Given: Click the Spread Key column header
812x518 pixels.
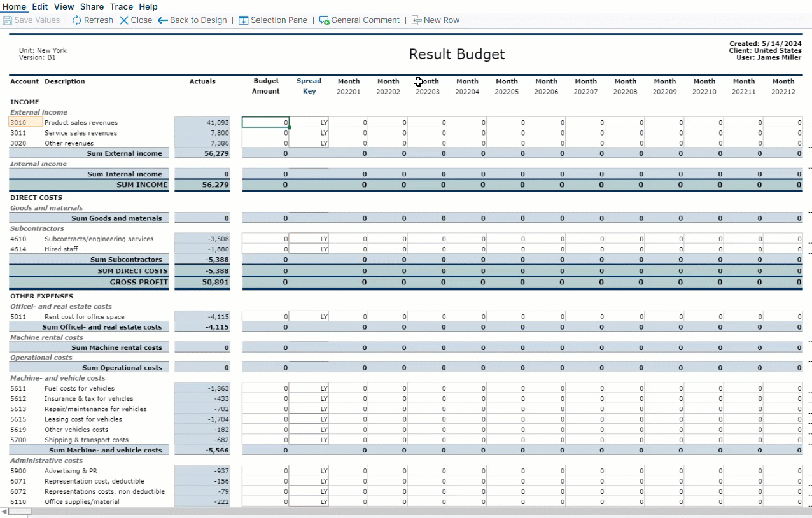Looking at the screenshot, I should (x=309, y=87).
